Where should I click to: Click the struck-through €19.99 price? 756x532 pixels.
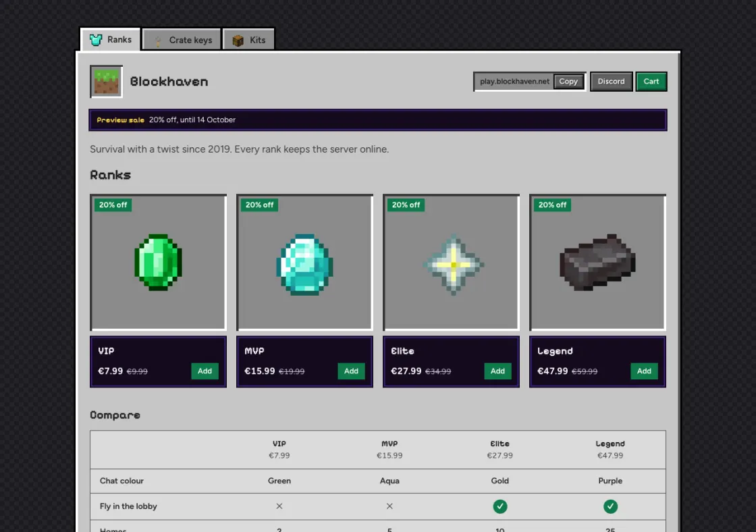tap(292, 371)
